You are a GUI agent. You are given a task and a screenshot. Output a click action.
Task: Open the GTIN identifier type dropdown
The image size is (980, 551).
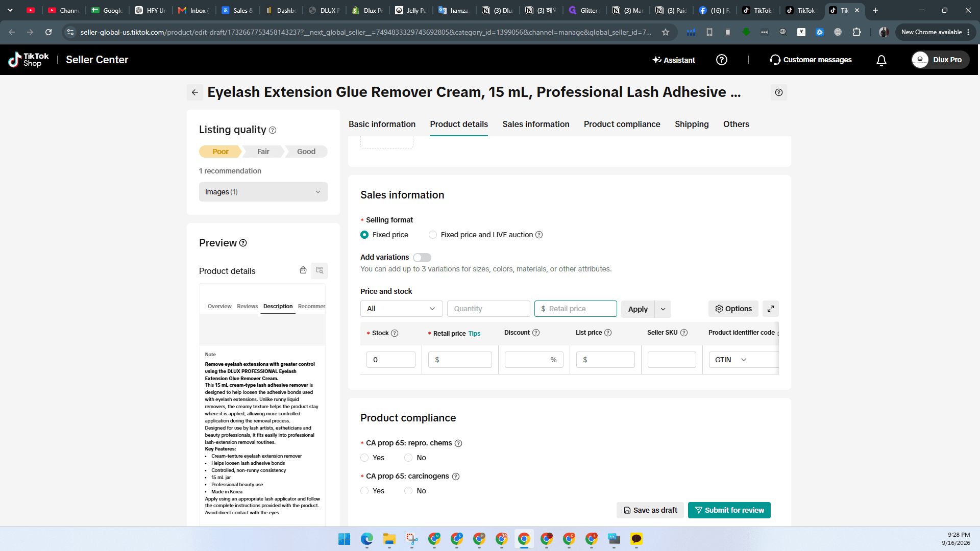pyautogui.click(x=731, y=360)
